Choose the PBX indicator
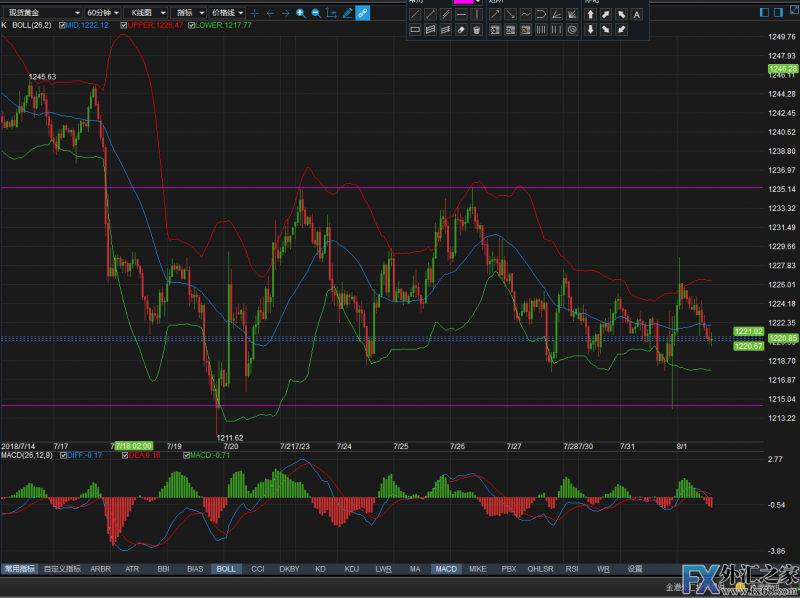 [509, 568]
